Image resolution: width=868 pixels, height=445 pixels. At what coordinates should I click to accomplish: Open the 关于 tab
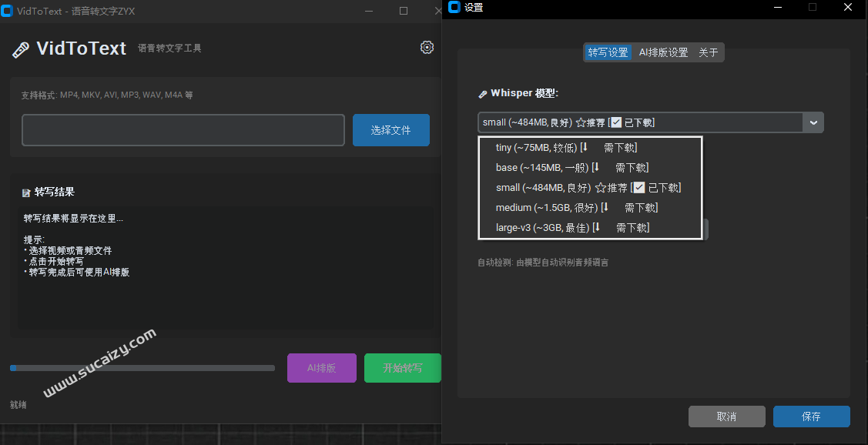pos(708,52)
